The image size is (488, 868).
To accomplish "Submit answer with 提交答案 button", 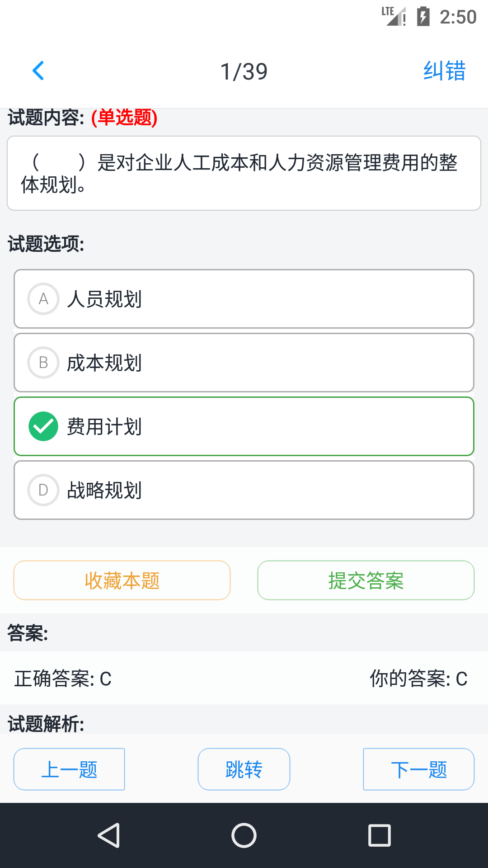I will [x=366, y=580].
